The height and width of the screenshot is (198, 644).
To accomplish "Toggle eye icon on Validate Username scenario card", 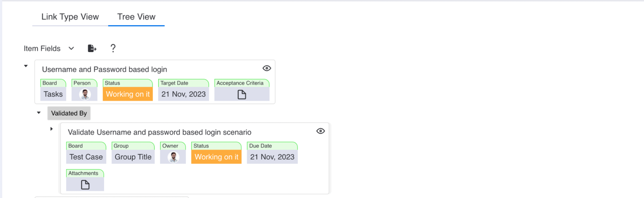I will pyautogui.click(x=321, y=131).
